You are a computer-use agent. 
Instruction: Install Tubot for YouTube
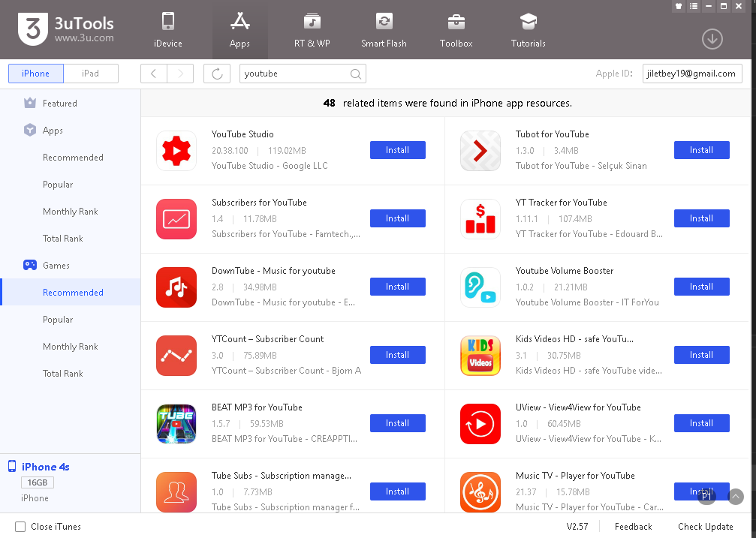pos(701,150)
